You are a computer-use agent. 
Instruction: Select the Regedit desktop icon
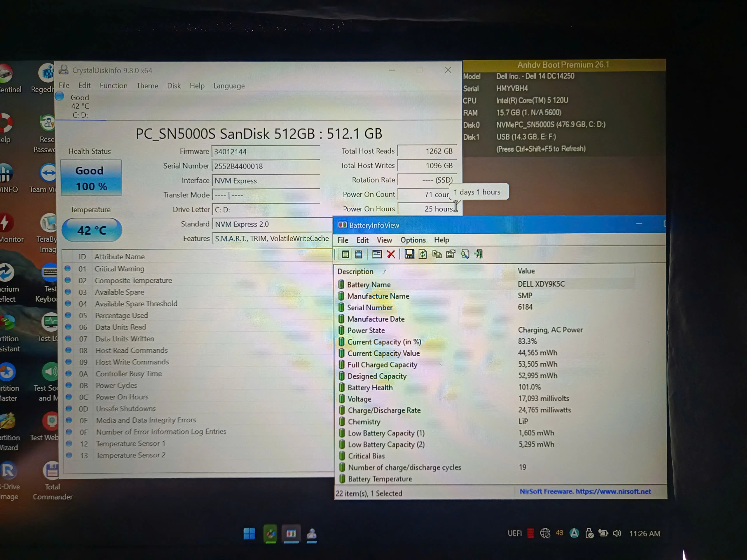pyautogui.click(x=43, y=78)
